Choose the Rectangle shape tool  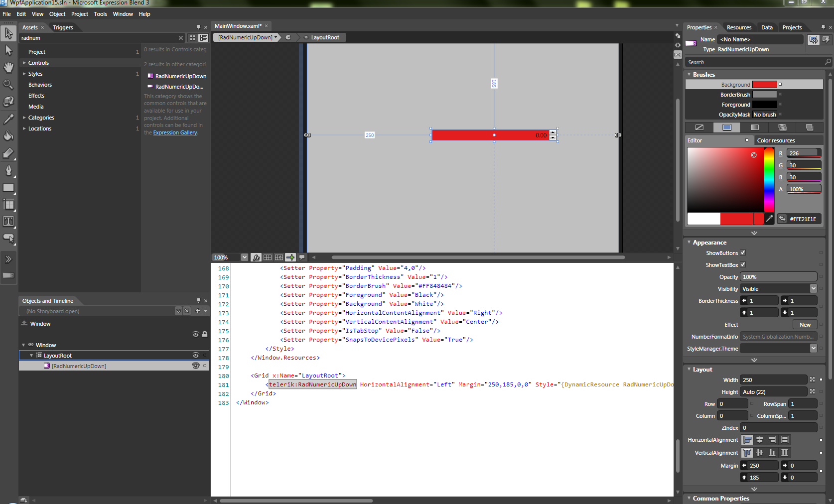point(8,188)
